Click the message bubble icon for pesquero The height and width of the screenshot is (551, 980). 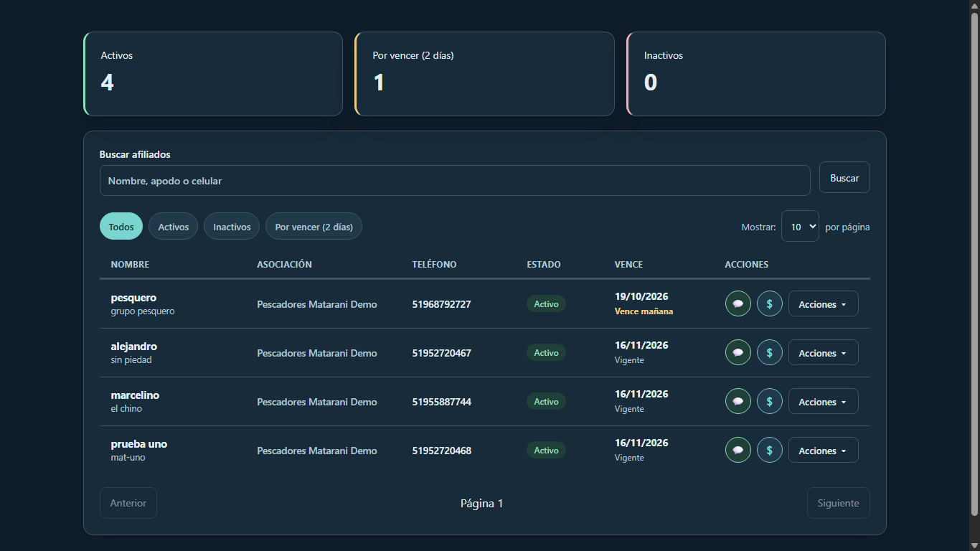(x=738, y=303)
